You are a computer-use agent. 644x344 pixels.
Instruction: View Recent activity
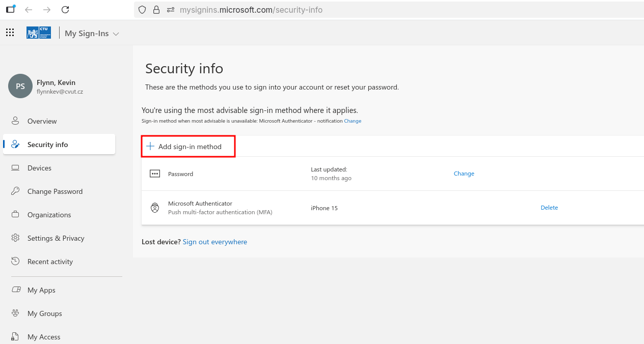pos(50,262)
